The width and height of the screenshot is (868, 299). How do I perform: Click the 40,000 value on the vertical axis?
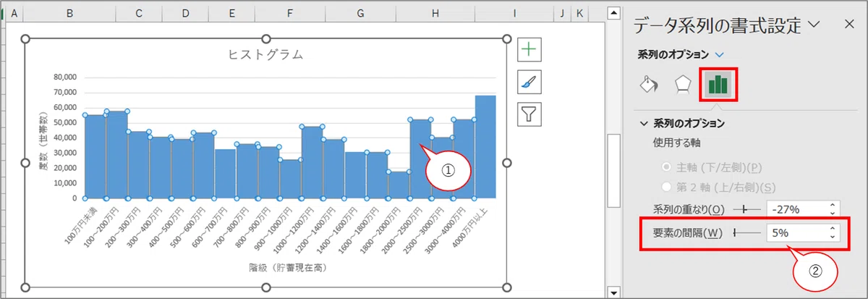click(65, 138)
